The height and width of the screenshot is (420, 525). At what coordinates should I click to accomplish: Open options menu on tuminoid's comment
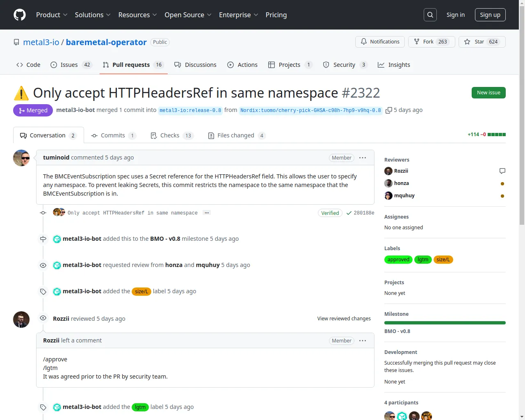pyautogui.click(x=363, y=157)
